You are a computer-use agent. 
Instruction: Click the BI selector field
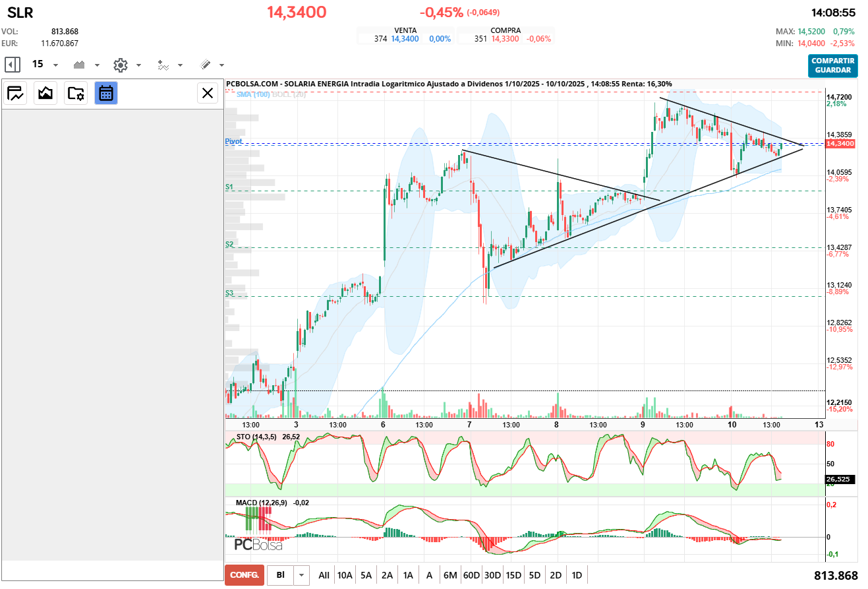click(280, 575)
